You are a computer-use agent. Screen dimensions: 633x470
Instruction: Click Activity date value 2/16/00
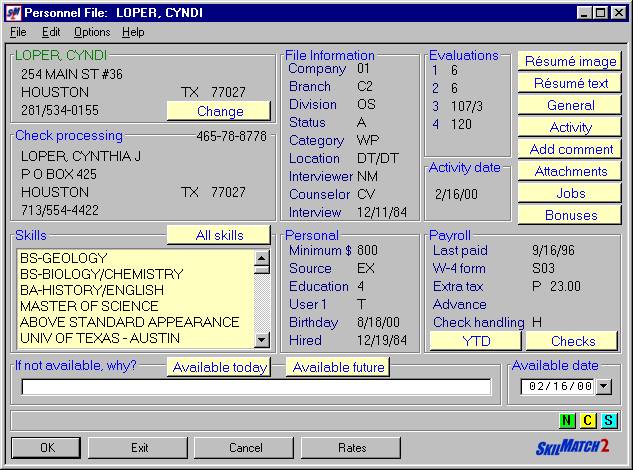(x=456, y=194)
